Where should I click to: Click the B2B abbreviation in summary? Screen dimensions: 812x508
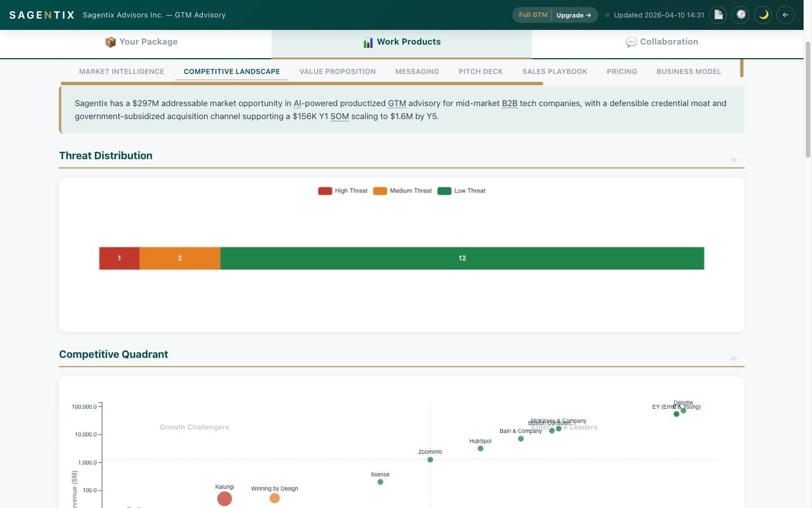tap(510, 103)
